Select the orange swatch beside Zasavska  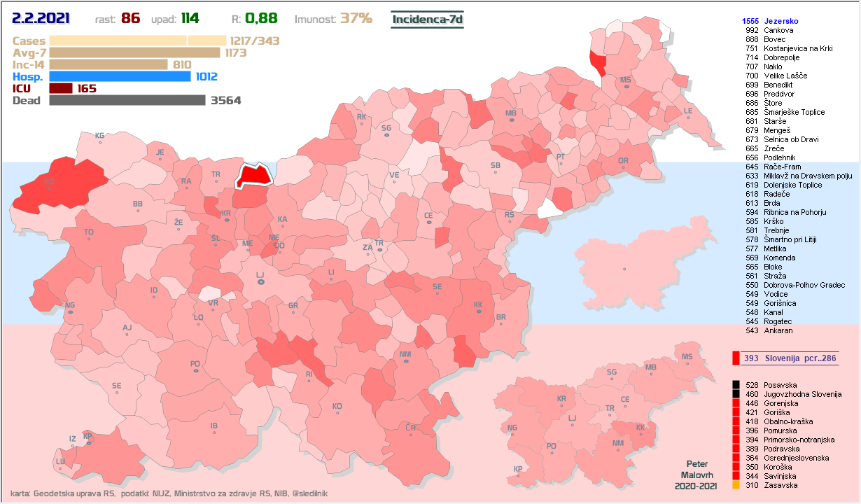(736, 485)
